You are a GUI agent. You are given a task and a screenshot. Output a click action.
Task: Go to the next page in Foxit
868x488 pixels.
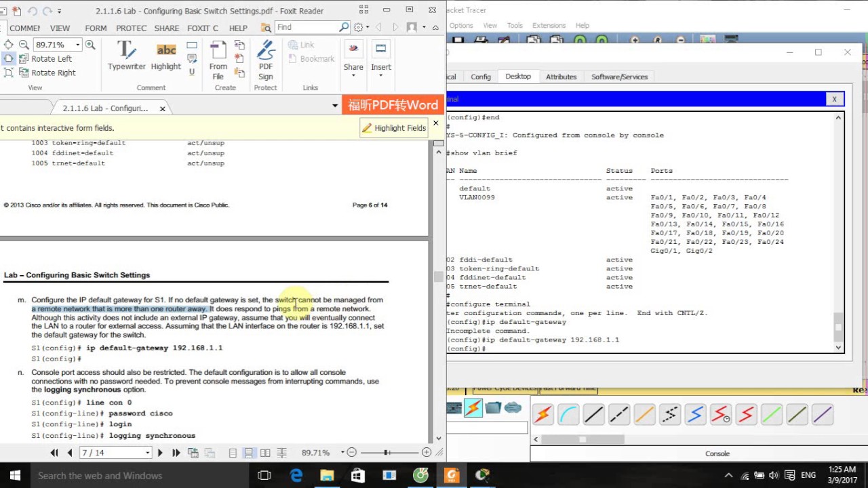click(x=160, y=453)
